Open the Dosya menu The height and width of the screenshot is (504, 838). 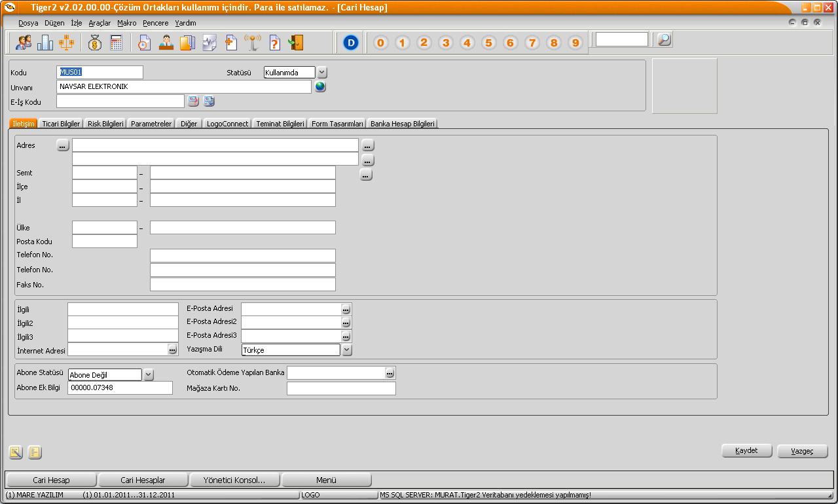click(28, 23)
